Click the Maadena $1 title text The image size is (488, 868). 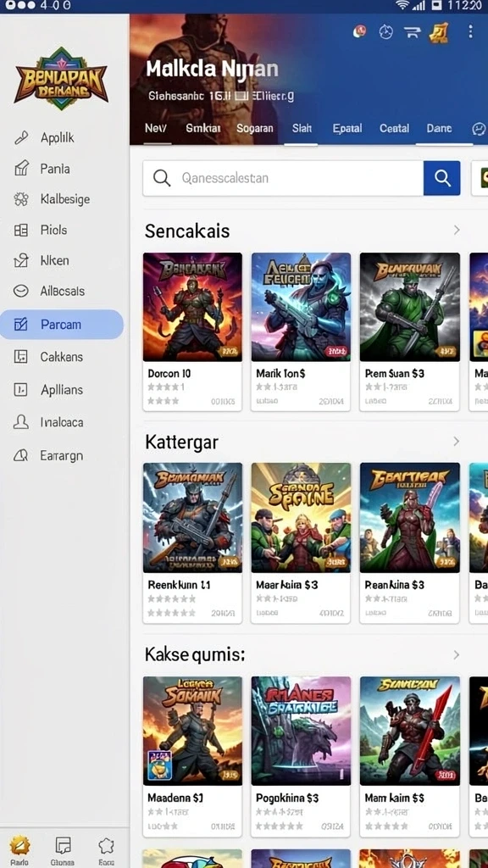(x=175, y=798)
